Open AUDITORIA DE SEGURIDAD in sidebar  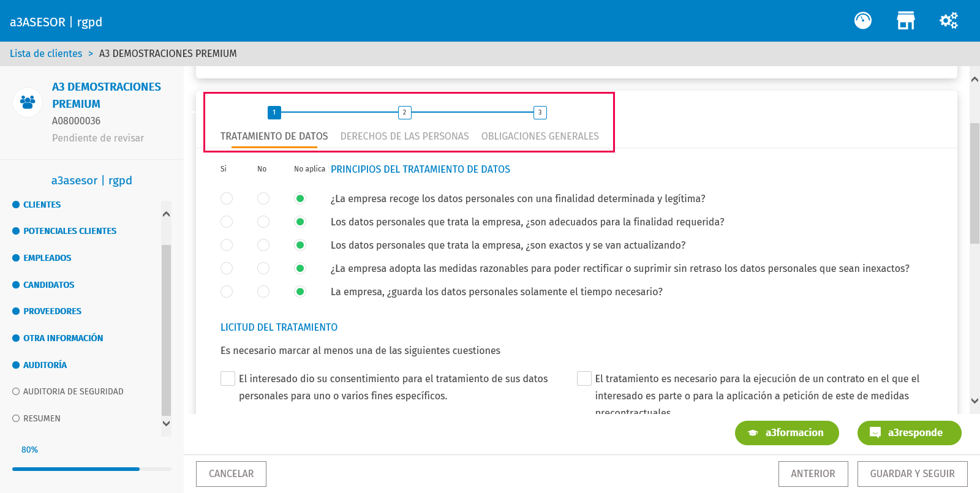(73, 391)
